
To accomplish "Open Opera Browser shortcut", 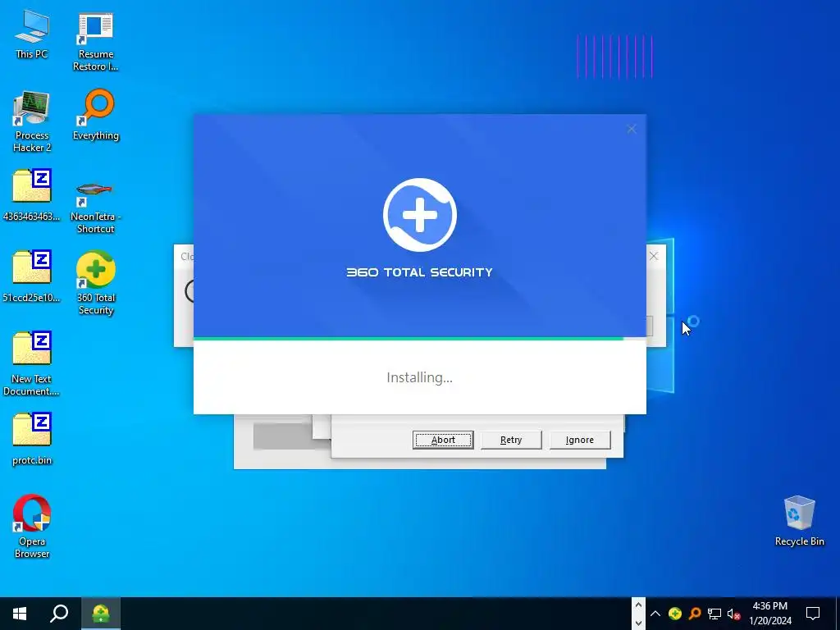I will coord(32,527).
